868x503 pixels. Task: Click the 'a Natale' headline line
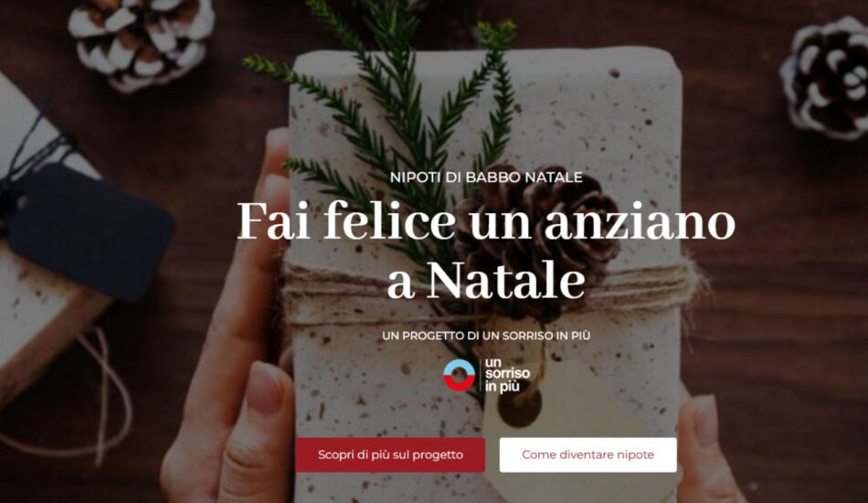click(486, 282)
